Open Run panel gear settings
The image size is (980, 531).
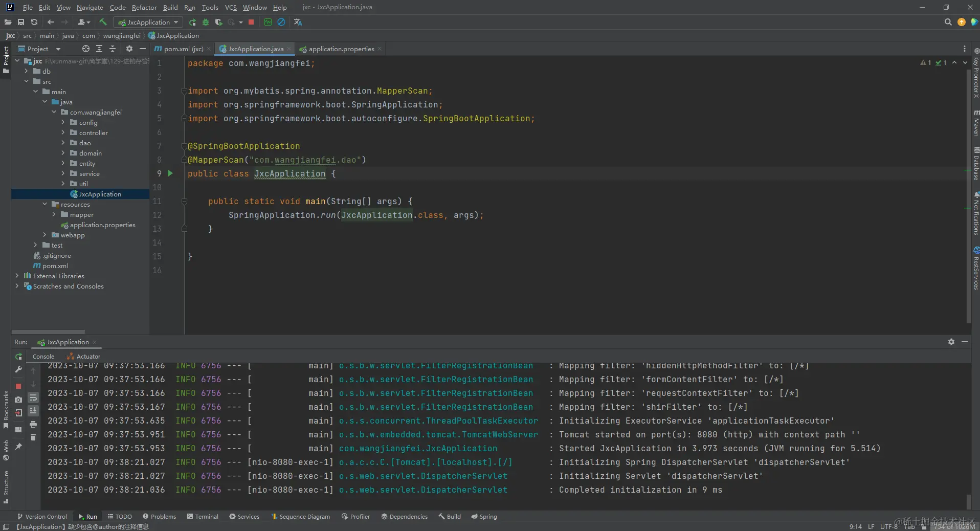point(951,342)
